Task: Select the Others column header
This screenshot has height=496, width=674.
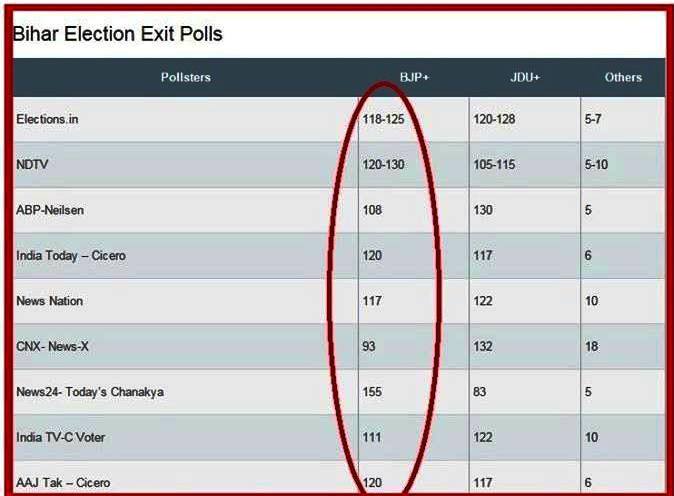Action: (x=623, y=77)
